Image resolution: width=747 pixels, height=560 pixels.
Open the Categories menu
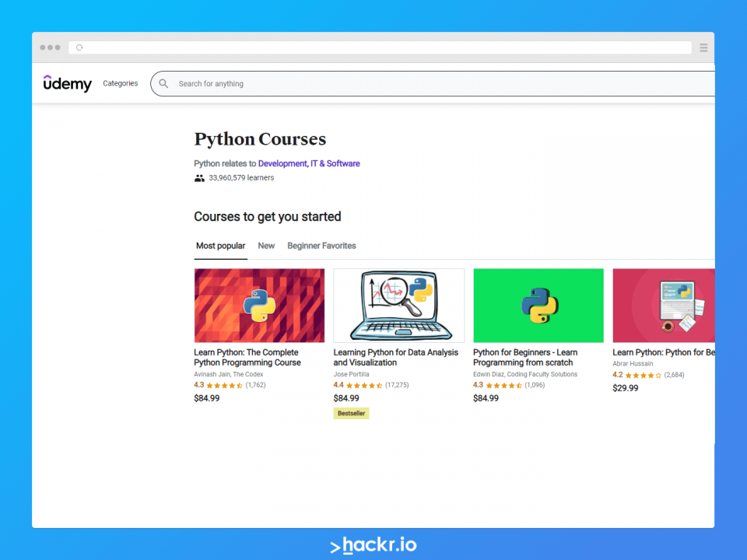pyautogui.click(x=120, y=83)
